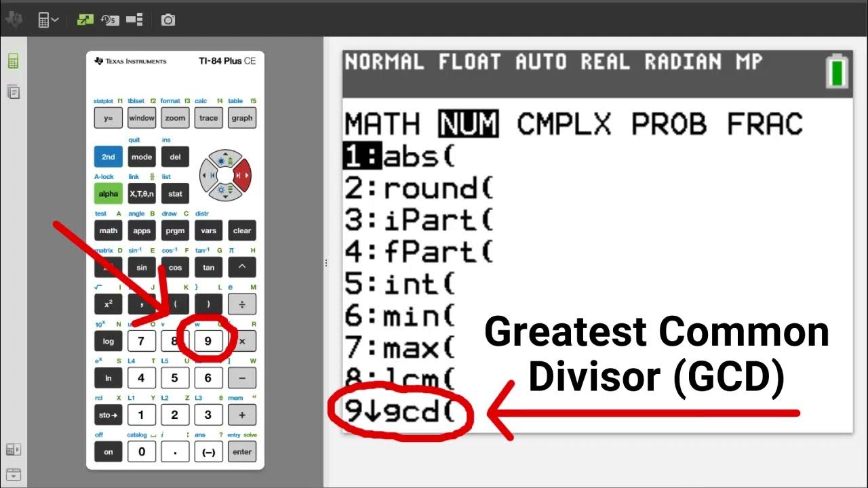The image size is (868, 488).
Task: Click the number 9 key
Action: pos(208,341)
